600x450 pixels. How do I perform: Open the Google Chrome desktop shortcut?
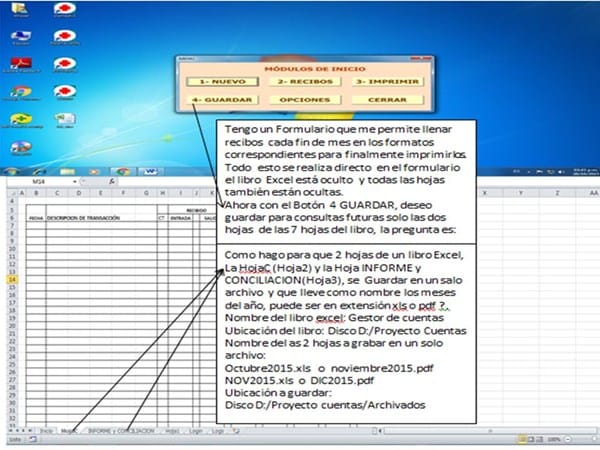pos(21,92)
